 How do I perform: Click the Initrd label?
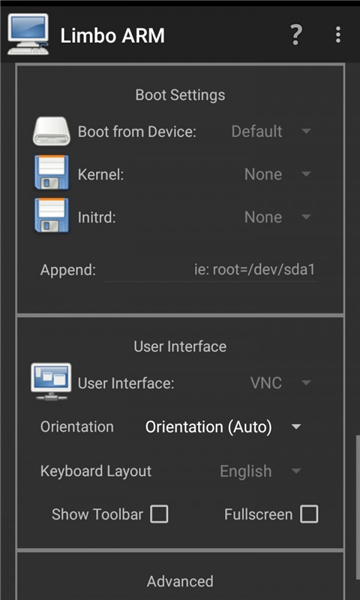tap(97, 217)
